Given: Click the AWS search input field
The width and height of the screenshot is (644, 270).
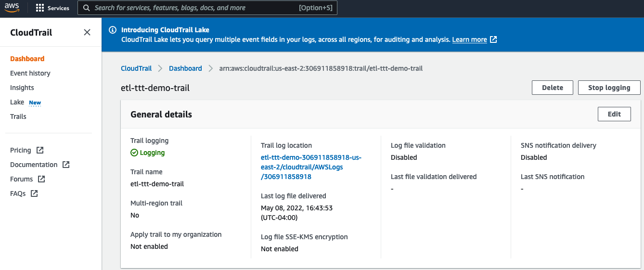Looking at the screenshot, I should [207, 8].
